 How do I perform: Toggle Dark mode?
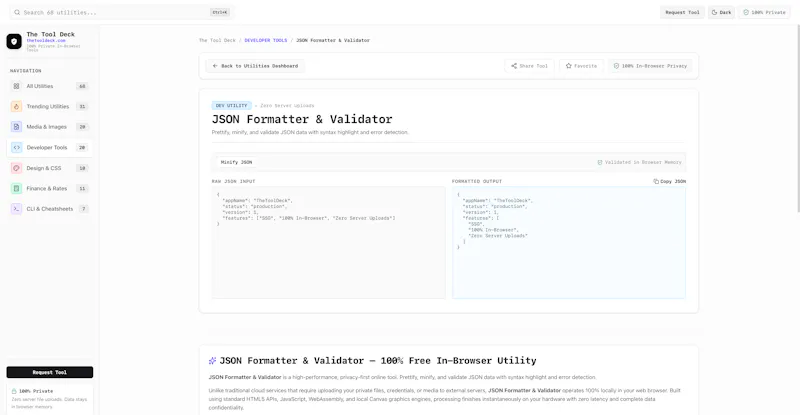(721, 12)
